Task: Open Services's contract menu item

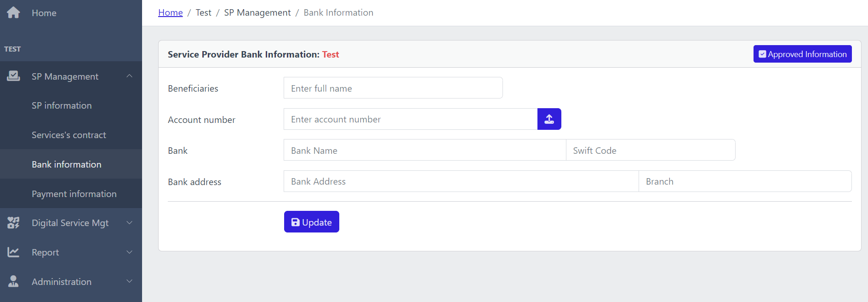Action: pos(69,135)
